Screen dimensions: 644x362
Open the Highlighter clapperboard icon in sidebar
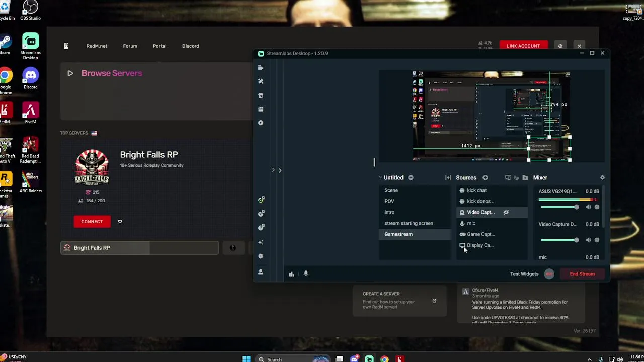pos(261,109)
